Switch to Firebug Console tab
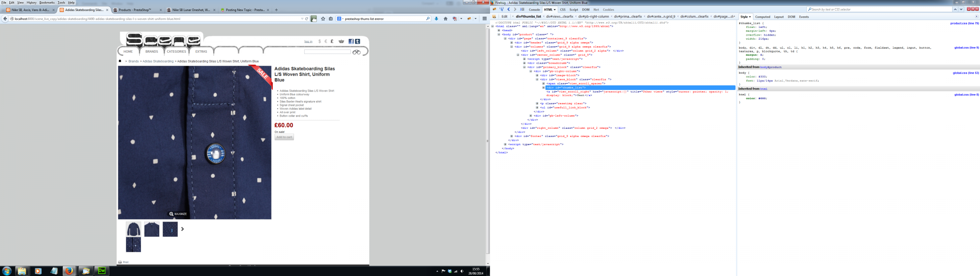Viewport: 980px width, 276px height. (534, 9)
